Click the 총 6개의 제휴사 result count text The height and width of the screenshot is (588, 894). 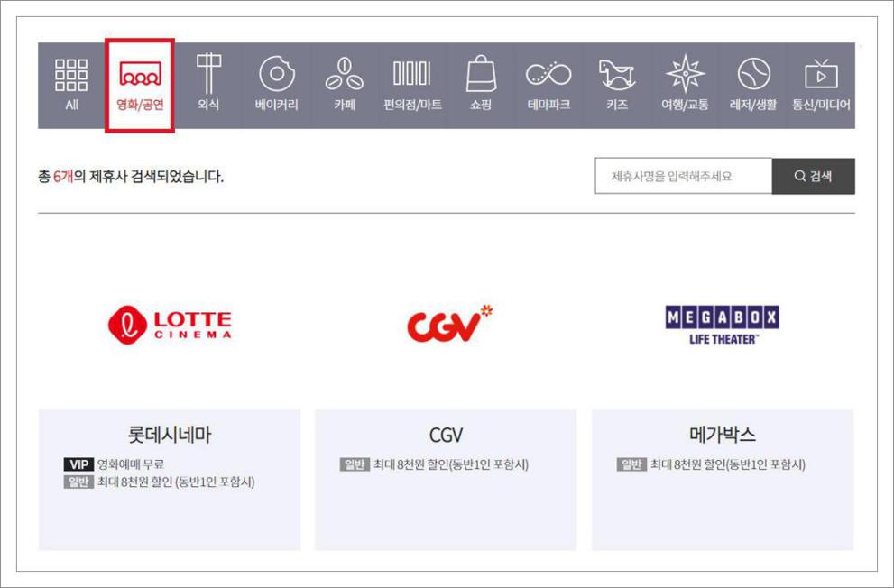(x=131, y=177)
